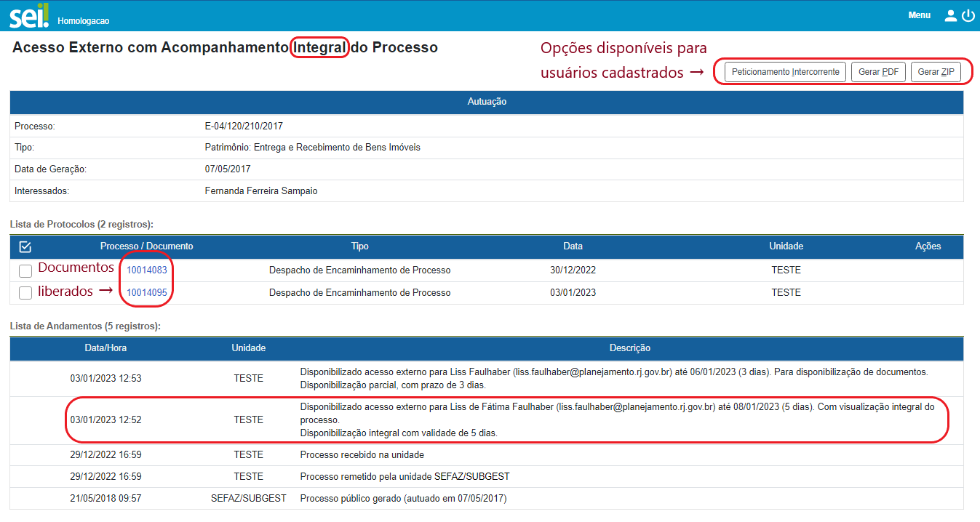The width and height of the screenshot is (980, 522).
Task: Open document link 10014095
Action: 147,293
